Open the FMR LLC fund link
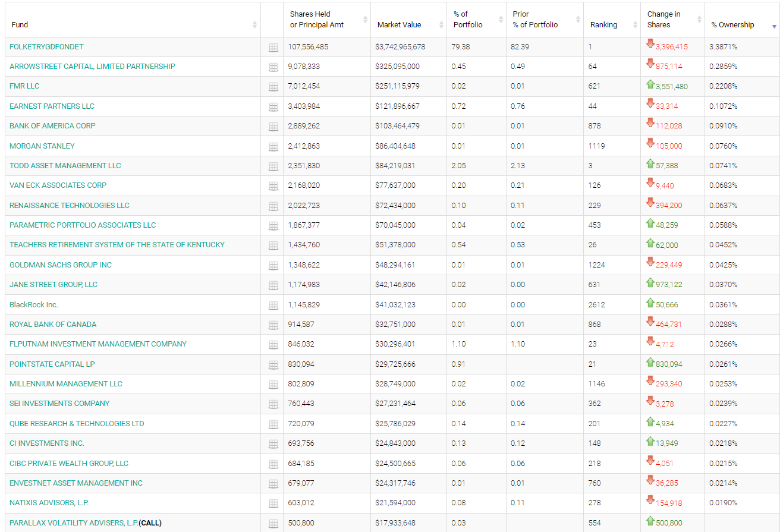780x532 pixels. click(x=24, y=86)
